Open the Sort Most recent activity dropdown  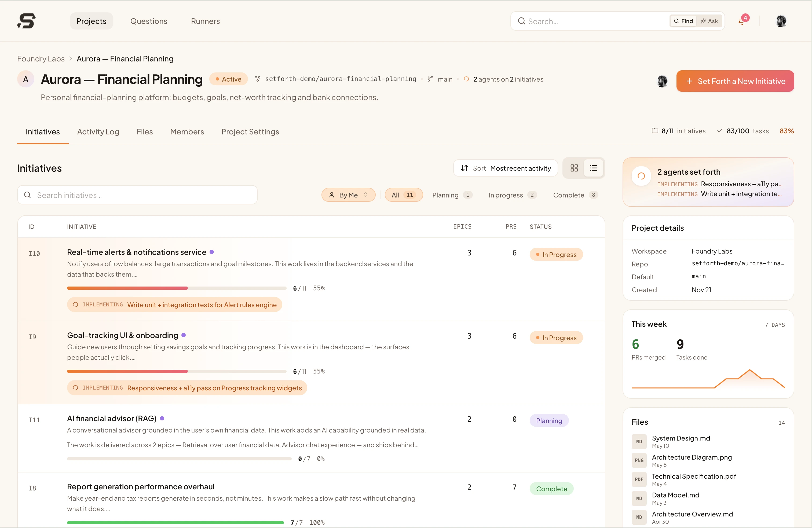505,168
